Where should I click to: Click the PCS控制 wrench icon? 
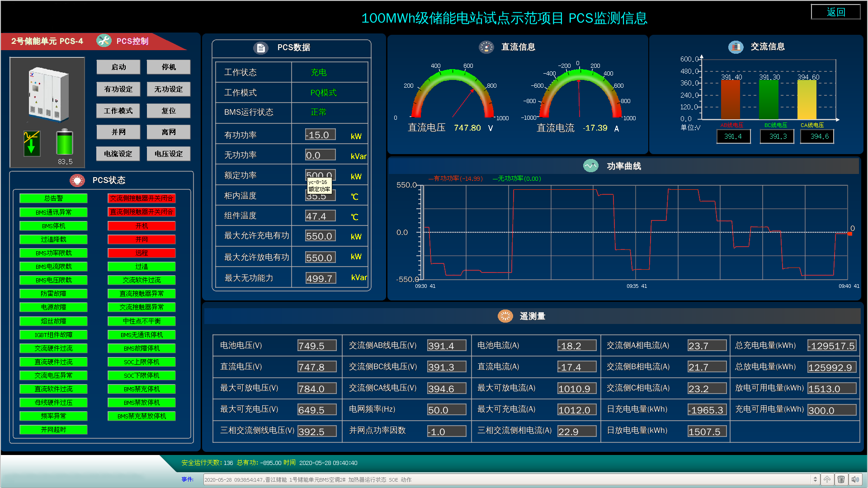[104, 41]
